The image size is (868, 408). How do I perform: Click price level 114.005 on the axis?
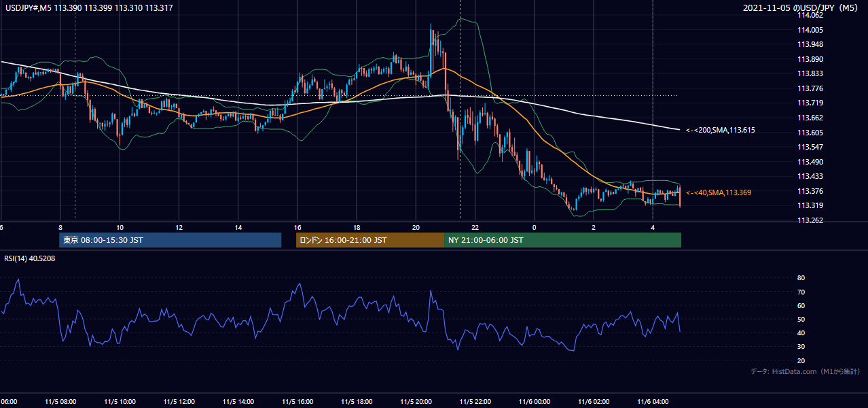[810, 30]
